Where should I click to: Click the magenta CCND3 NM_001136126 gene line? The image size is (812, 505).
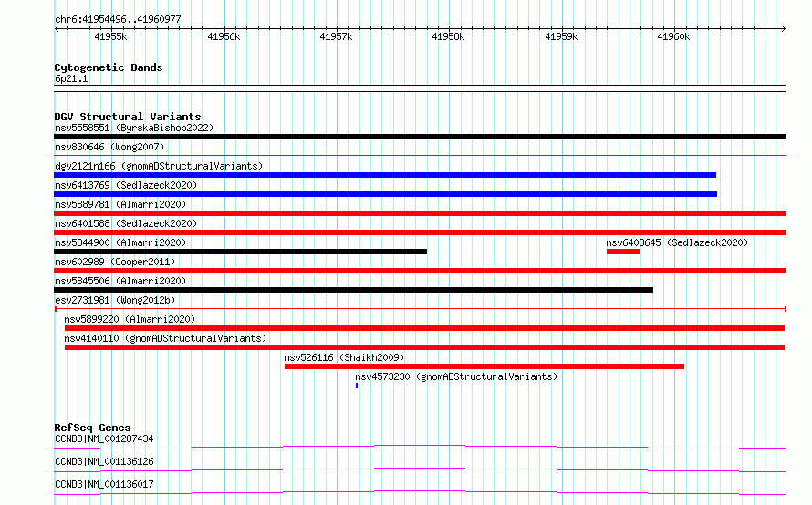pos(420,469)
